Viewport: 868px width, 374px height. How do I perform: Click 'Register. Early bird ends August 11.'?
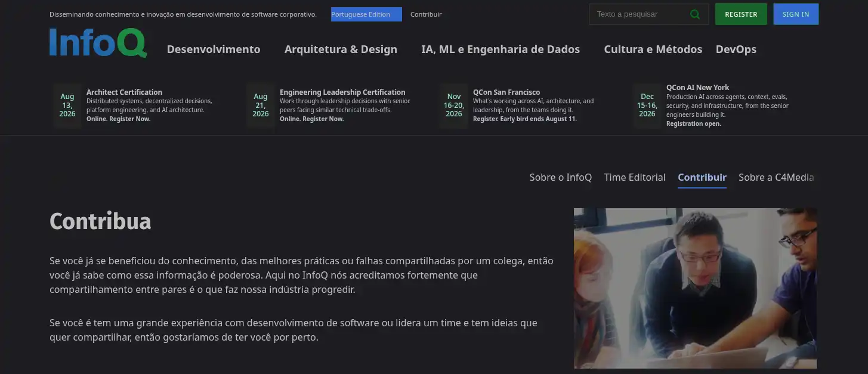pyautogui.click(x=525, y=119)
